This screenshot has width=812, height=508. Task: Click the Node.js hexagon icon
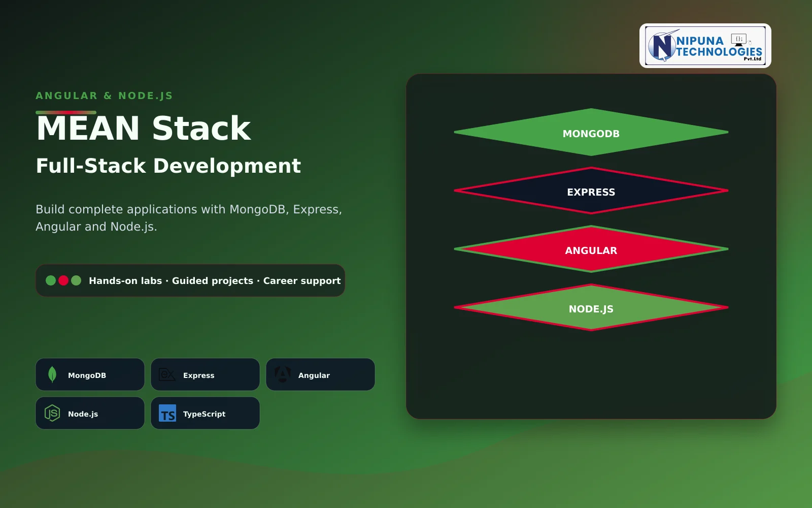tap(52, 413)
